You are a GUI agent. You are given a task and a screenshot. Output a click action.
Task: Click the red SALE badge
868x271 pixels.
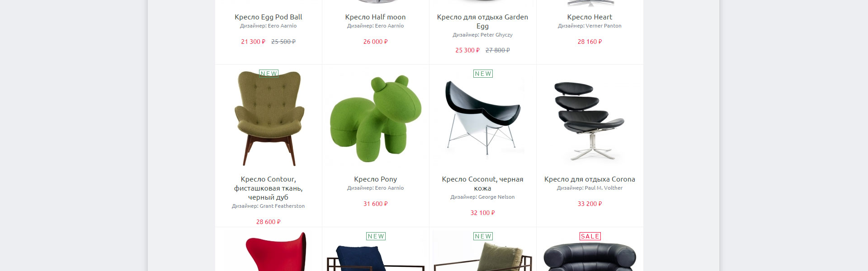590,236
